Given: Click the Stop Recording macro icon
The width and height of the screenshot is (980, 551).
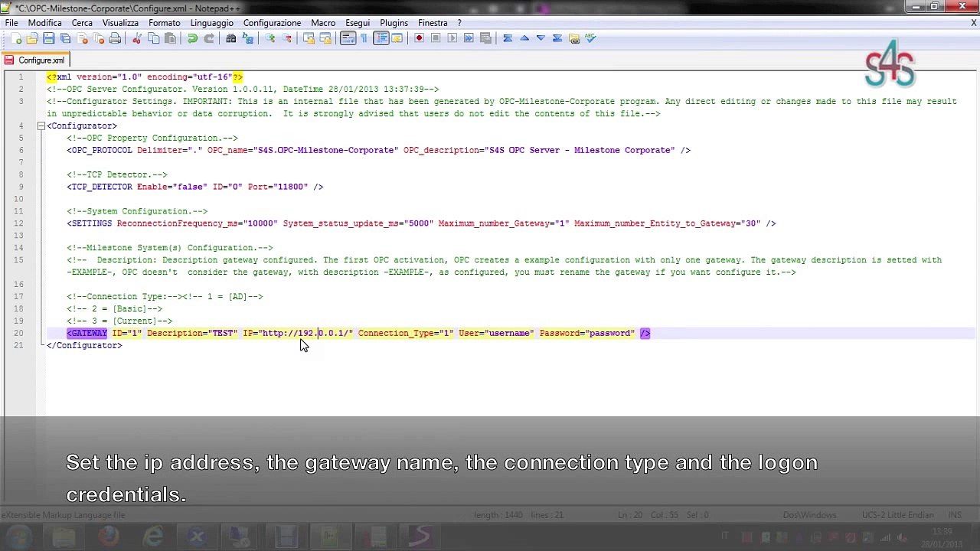Looking at the screenshot, I should 436,38.
